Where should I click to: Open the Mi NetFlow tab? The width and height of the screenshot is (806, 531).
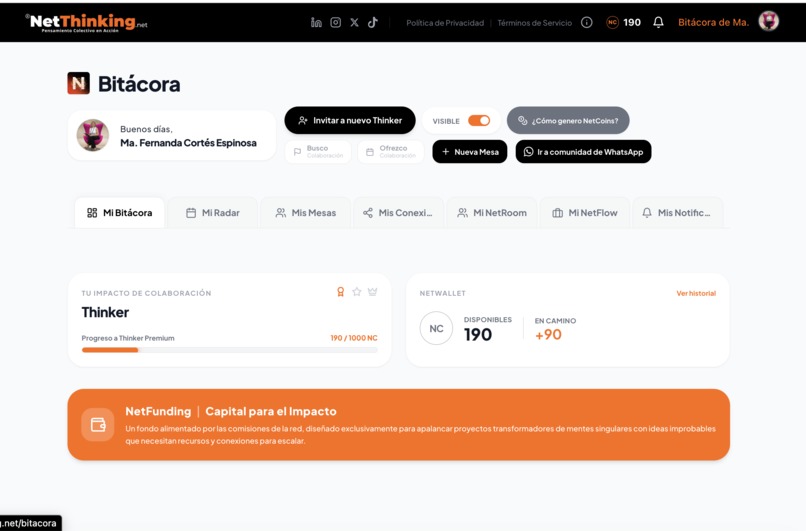(x=584, y=213)
